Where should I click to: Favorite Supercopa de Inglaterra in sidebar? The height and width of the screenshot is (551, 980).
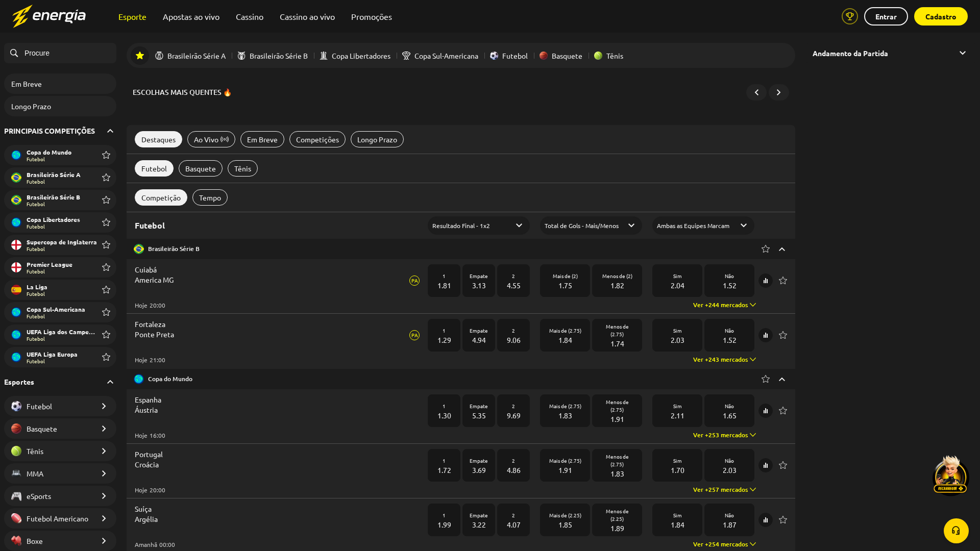click(106, 245)
